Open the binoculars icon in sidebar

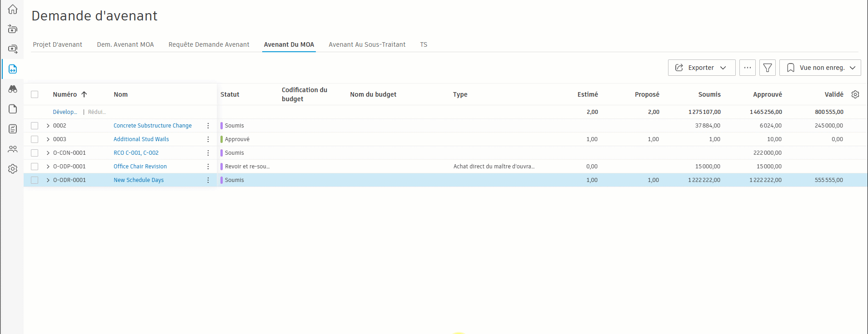[x=13, y=89]
